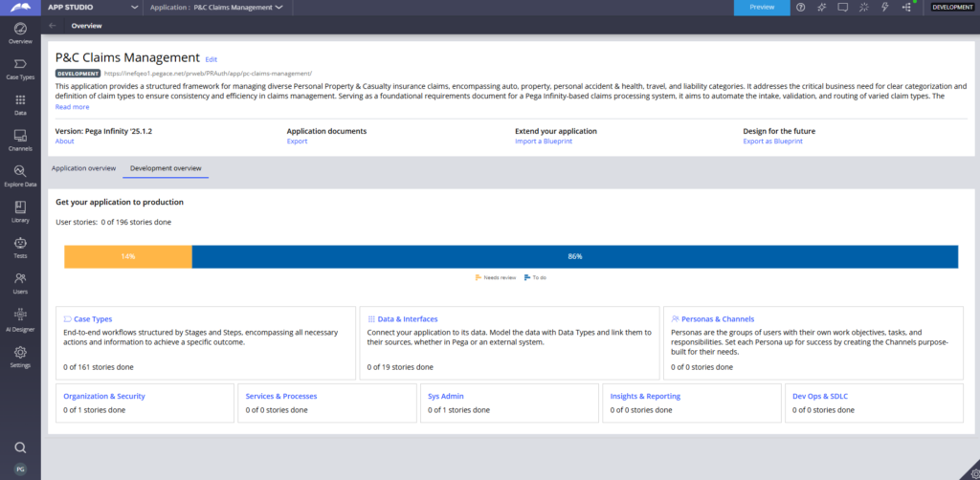Open Tests in the sidebar
980x480 pixels.
point(20,248)
